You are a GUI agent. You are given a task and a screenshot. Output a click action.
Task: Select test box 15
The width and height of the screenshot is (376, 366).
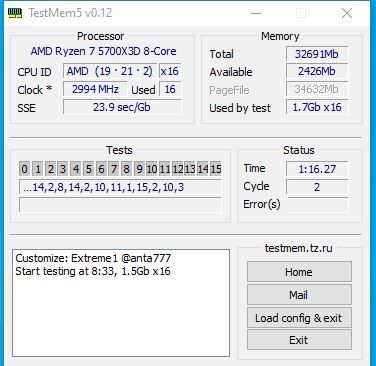[216, 169]
